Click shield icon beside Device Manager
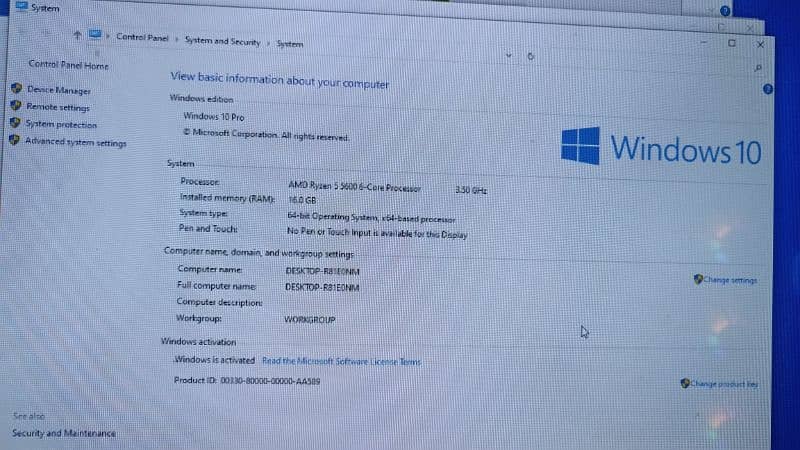 coord(16,88)
